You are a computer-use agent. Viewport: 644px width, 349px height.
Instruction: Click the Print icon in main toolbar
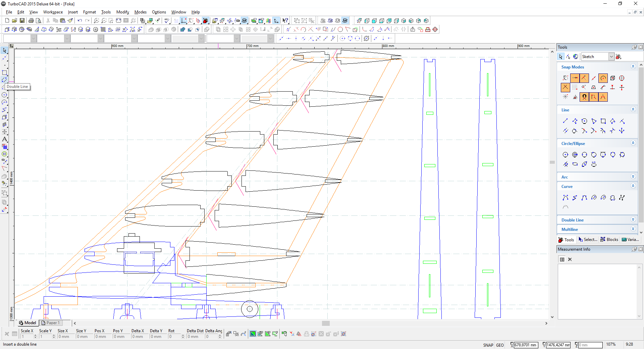coord(31,20)
